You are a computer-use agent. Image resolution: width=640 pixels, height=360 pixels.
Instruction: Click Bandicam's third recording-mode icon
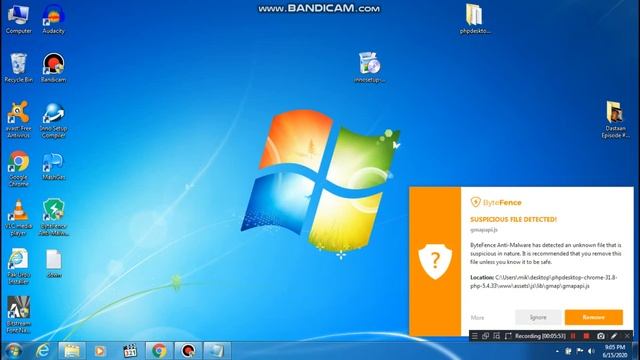[x=496, y=336]
